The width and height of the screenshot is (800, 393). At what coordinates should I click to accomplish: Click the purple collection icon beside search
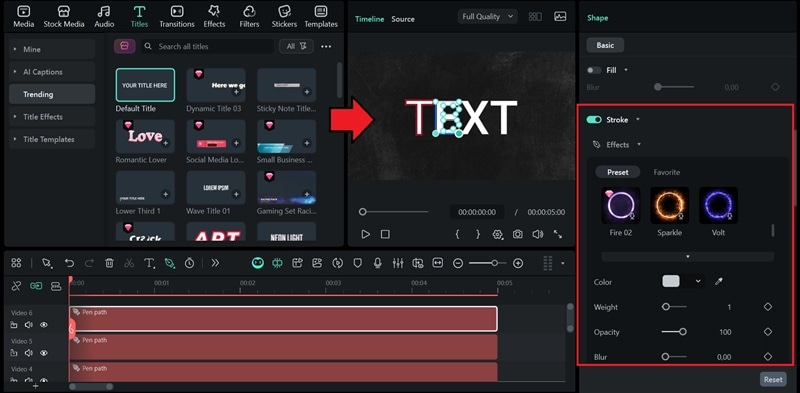click(x=124, y=46)
